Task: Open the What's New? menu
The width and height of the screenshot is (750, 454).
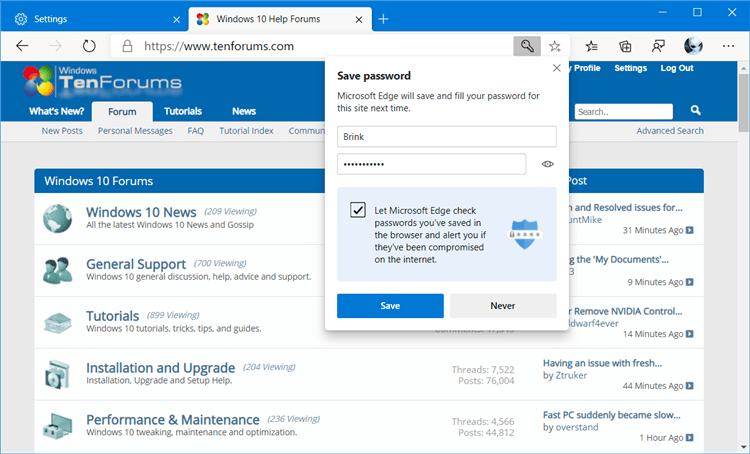Action: point(56,111)
